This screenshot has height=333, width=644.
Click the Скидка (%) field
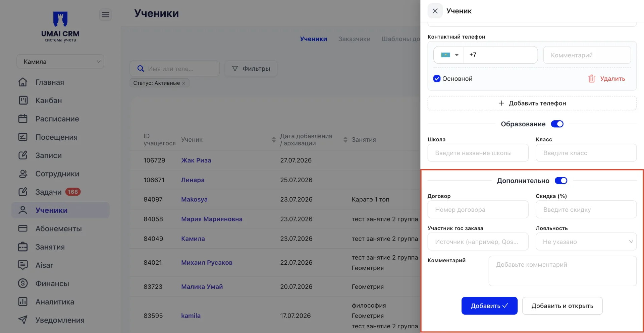(586, 209)
